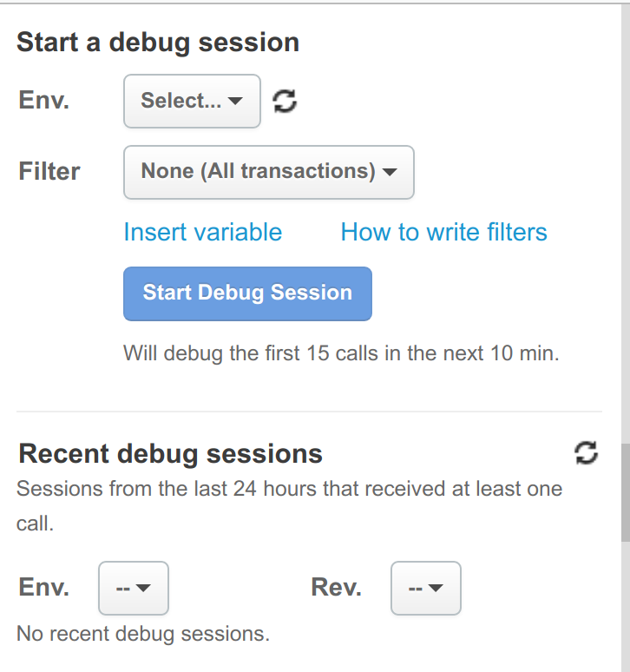Screen dimensions: 630x672
Task: Open the Env. Select... dropdown
Action: pos(192,101)
